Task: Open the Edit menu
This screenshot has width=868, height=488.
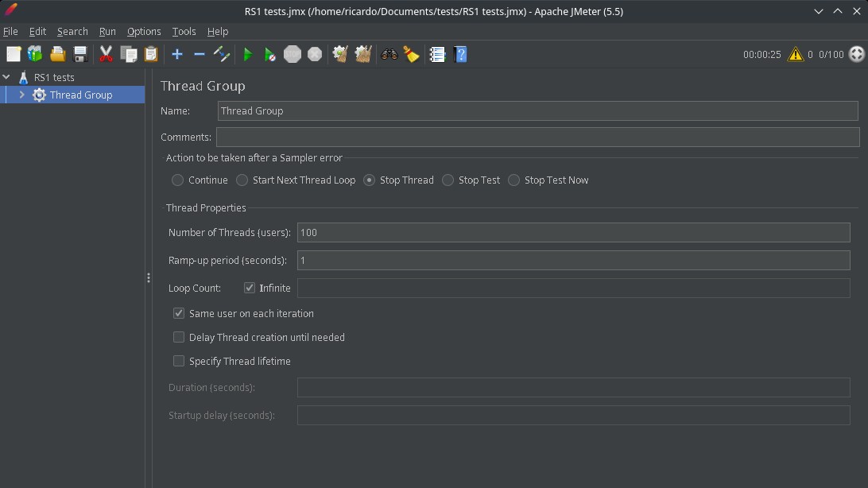Action: coord(37,32)
